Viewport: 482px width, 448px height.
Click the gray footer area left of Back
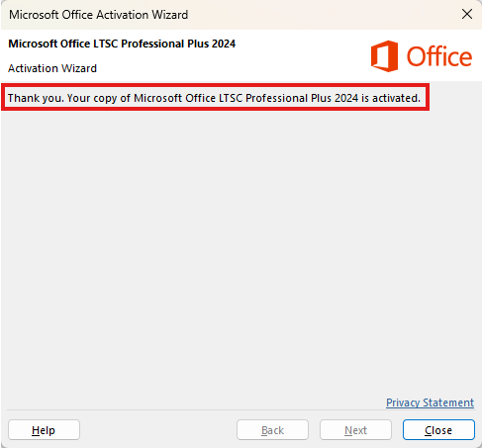(x=158, y=430)
